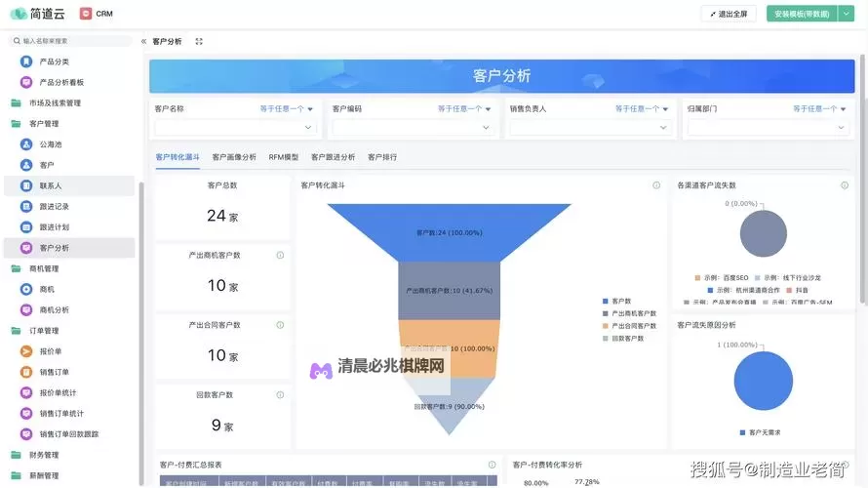Collapse 订单管理 folder
The height and width of the screenshot is (488, 868).
36,331
